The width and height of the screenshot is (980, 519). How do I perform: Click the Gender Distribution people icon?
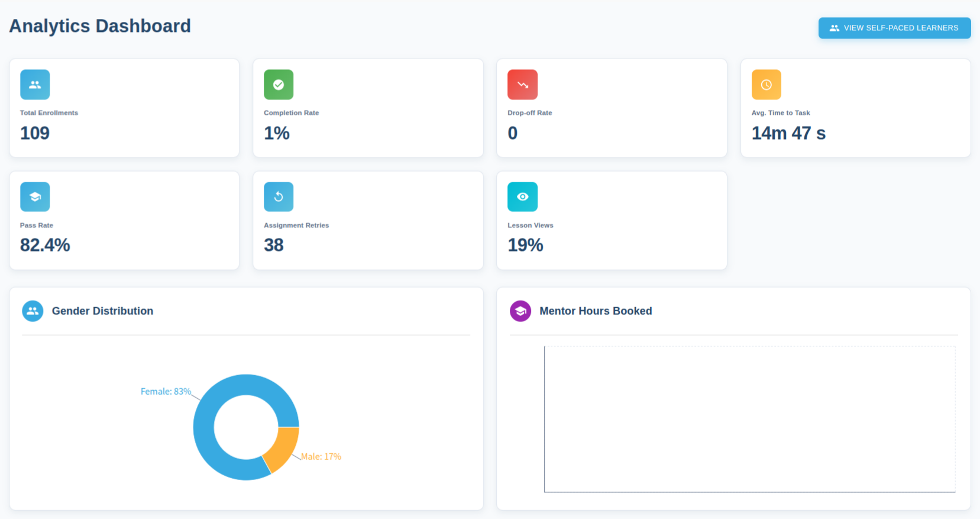[33, 311]
